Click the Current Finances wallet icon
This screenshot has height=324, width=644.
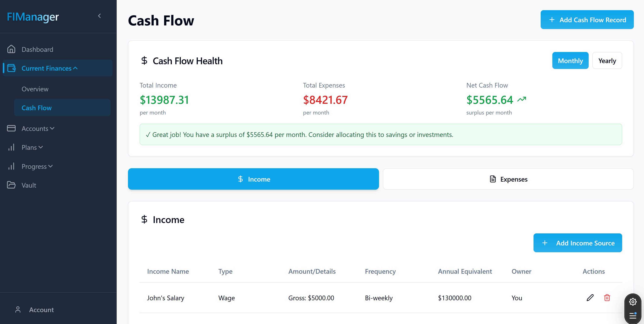tap(11, 68)
